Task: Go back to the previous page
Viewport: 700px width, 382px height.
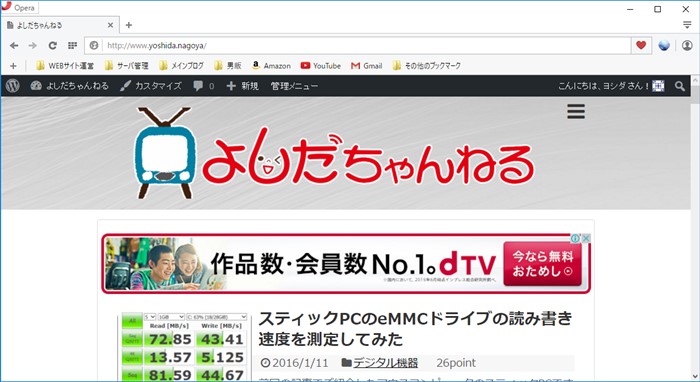Action: coord(14,46)
